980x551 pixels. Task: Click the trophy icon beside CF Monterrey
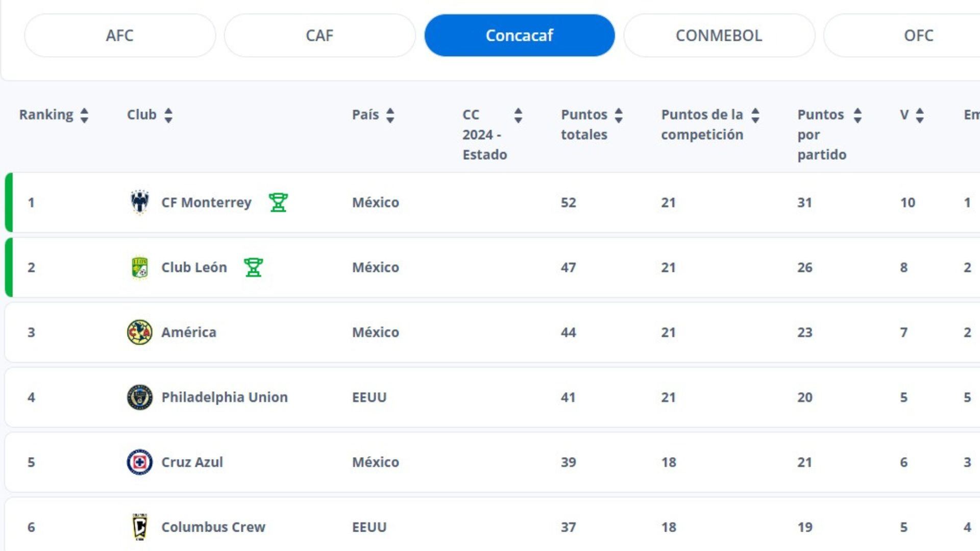[x=278, y=203]
